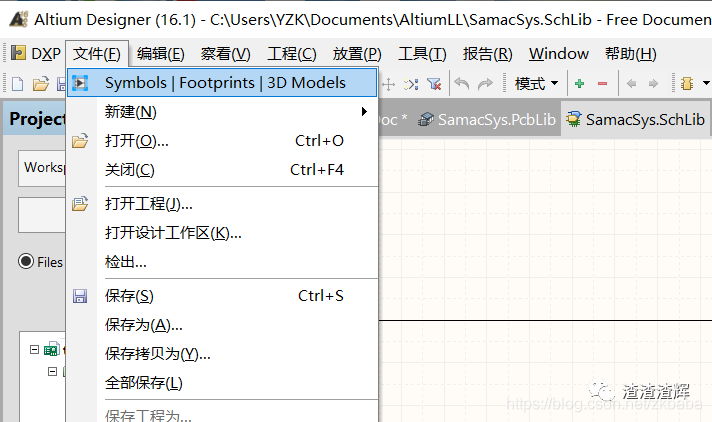The image size is (712, 422).
Task: Click the clear filter funnel icon
Action: (434, 84)
